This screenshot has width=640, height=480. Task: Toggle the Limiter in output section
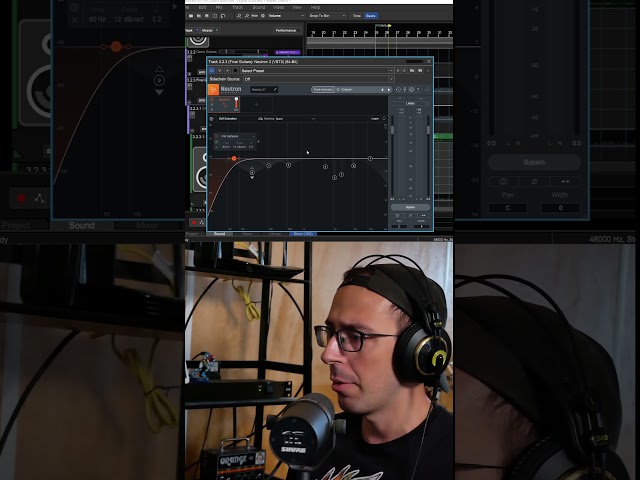pos(411,103)
